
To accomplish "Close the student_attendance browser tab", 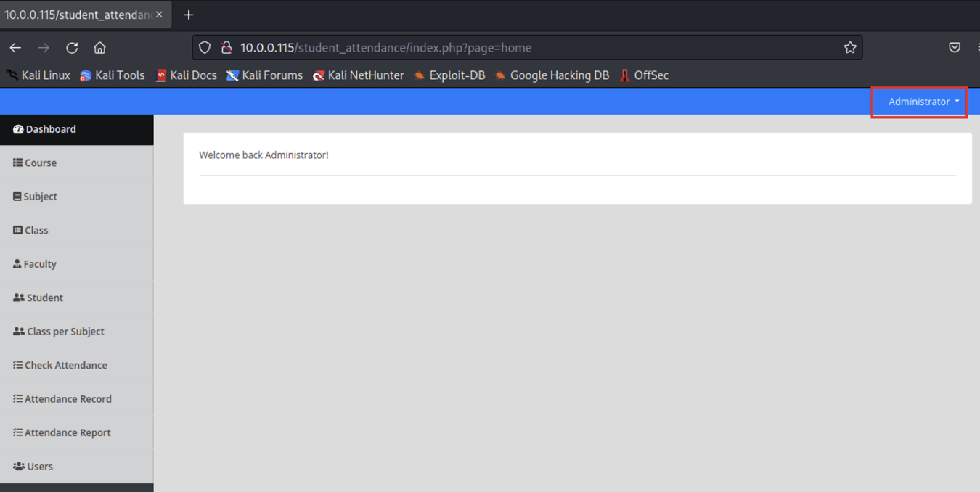I will (x=159, y=15).
